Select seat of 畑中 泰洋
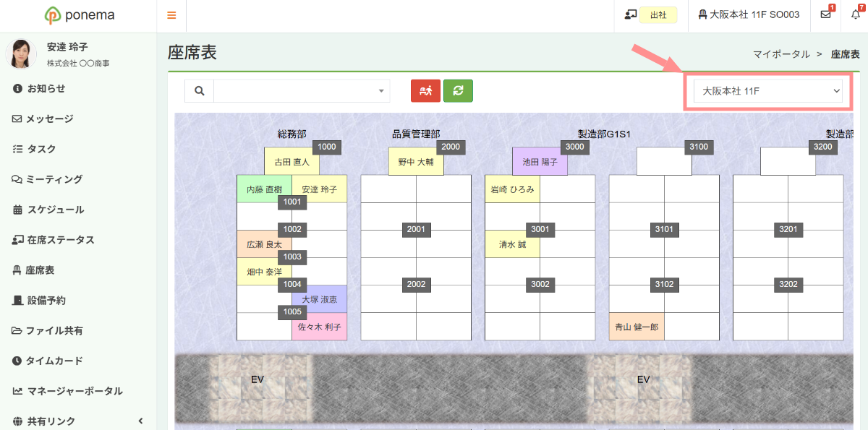Image resolution: width=868 pixels, height=430 pixels. coord(264,272)
